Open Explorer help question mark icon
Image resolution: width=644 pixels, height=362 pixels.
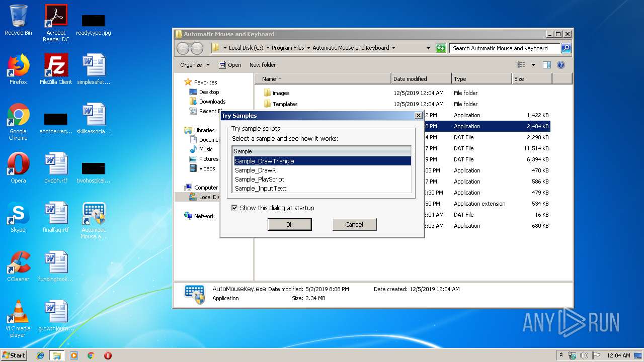coord(561,65)
